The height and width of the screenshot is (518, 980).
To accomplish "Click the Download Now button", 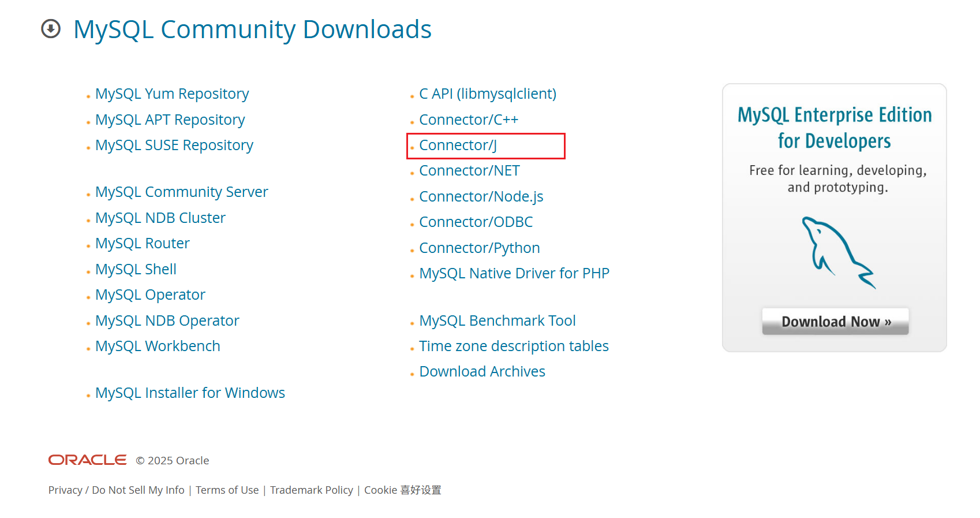I will (835, 321).
